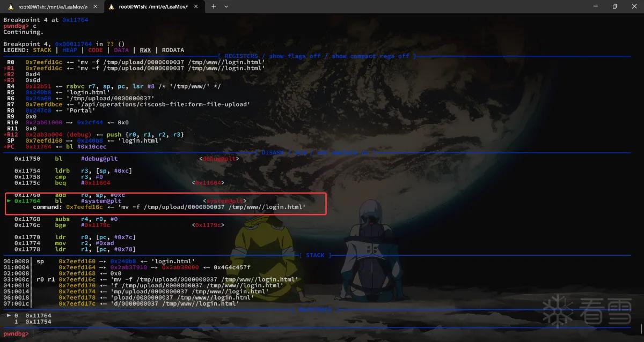644x342 pixels.
Task: Close the first root@W1sh terminal tab
Action: [x=94, y=6]
